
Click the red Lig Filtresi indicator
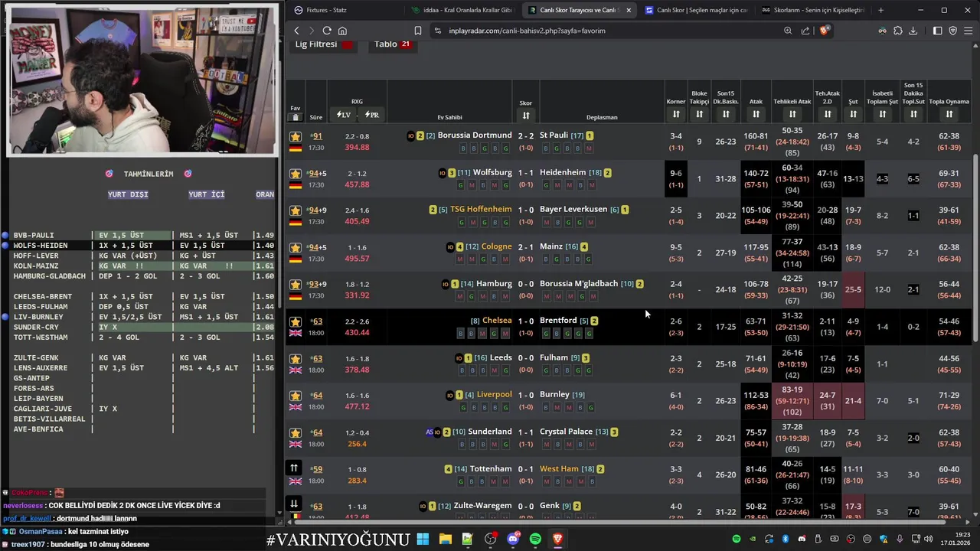[x=347, y=44]
